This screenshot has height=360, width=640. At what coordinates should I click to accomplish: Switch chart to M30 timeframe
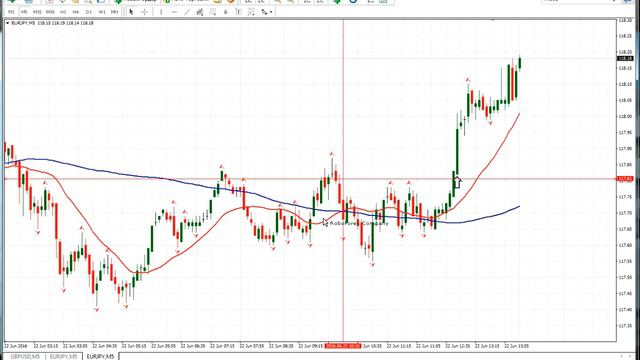tap(50, 12)
